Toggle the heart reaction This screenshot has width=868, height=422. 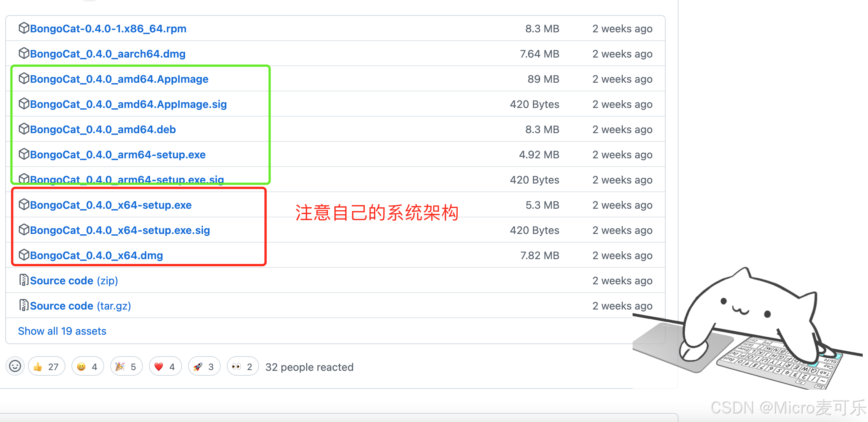pyautogui.click(x=165, y=367)
